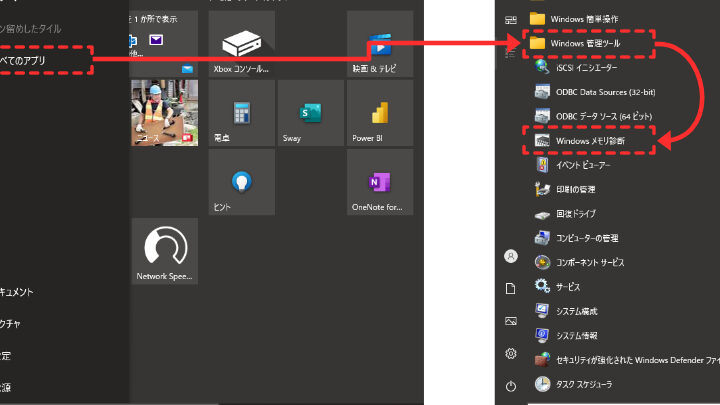Open the Xbox Console Companion tile
The height and width of the screenshot is (405, 720).
pyautogui.click(x=242, y=44)
